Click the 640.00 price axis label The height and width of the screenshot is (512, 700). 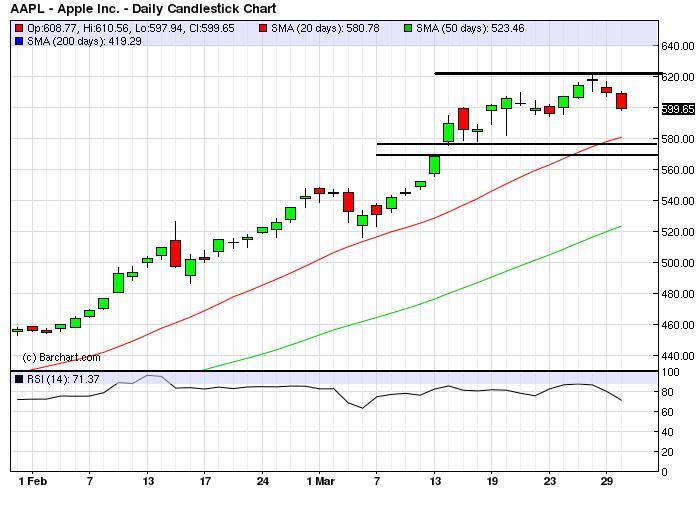coord(677,46)
